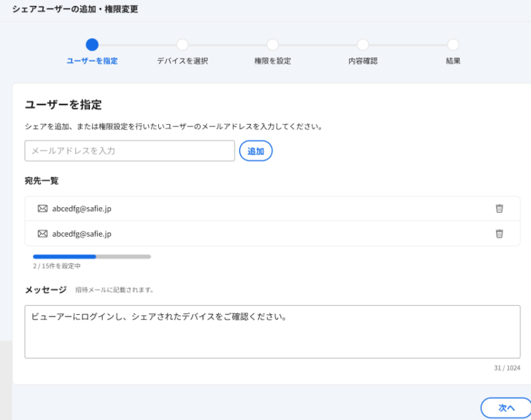Click the recipients count progress bar

92,256
